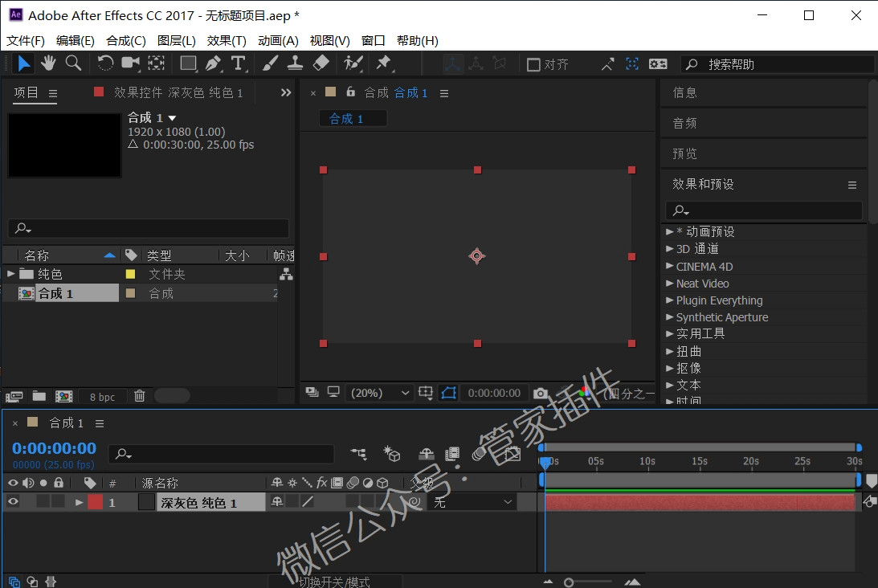Open the 20% magnification dropdown

coord(379,393)
